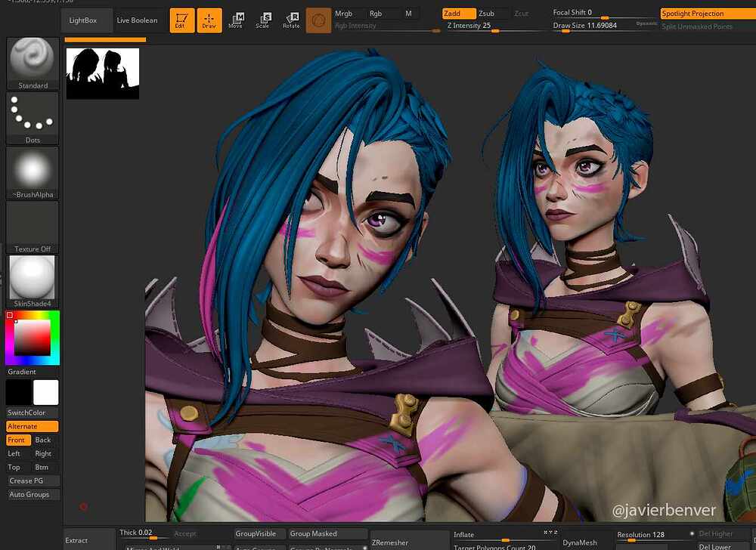Click the Texture Off thumbnail

[x=32, y=224]
